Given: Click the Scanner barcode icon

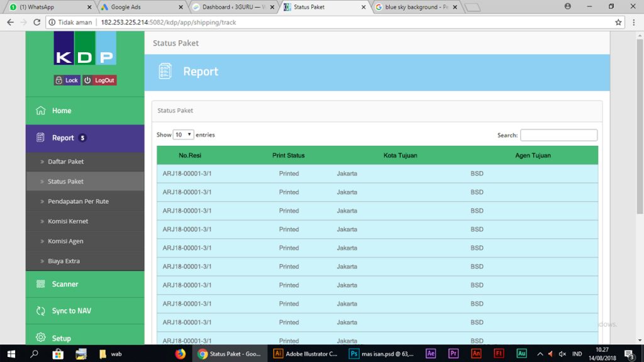Looking at the screenshot, I should click(x=40, y=284).
